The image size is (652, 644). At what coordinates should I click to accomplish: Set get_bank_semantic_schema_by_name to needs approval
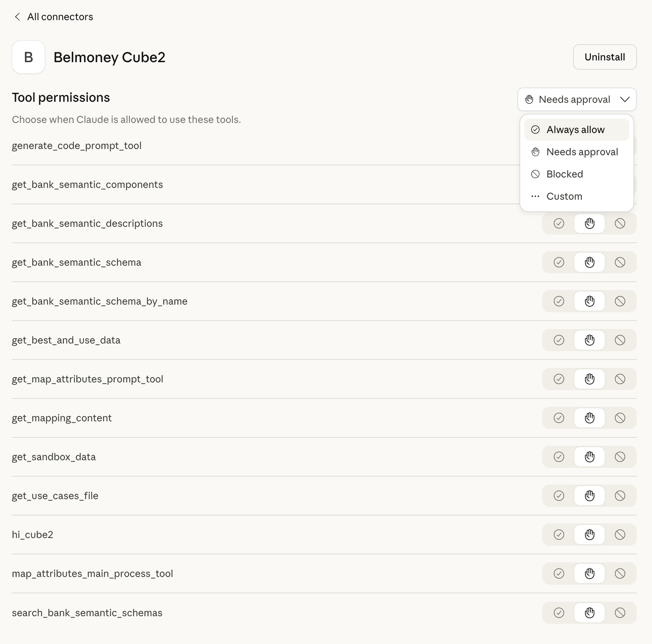[x=589, y=301]
